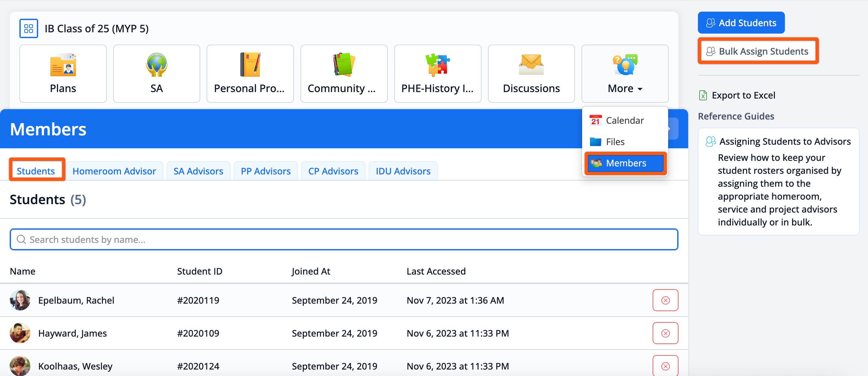Click the Student ID column header
Viewport: 868px width, 376px height.
tap(200, 271)
